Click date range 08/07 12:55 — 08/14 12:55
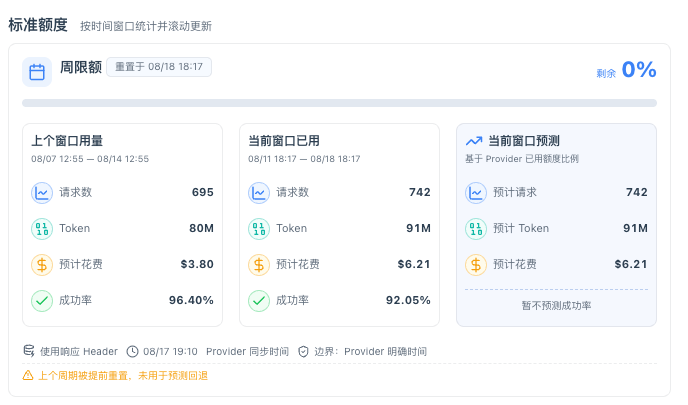 coord(90,159)
